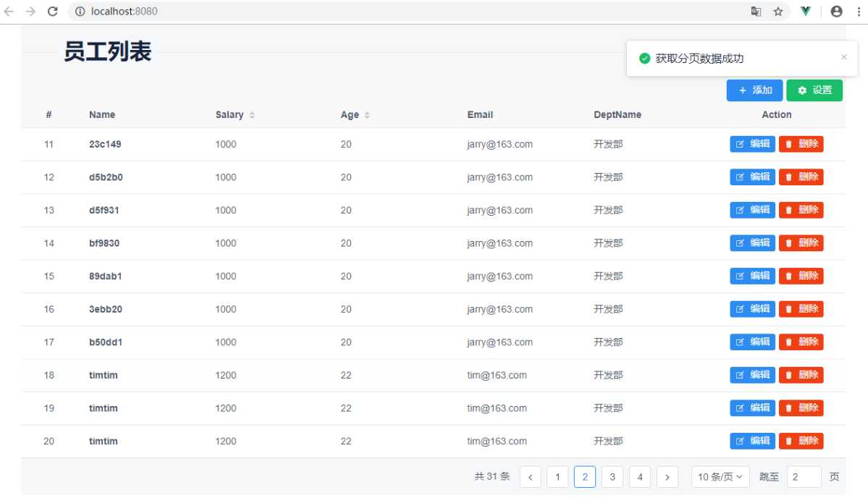The width and height of the screenshot is (868, 503).
Task: Reload the current page
Action: 53,11
